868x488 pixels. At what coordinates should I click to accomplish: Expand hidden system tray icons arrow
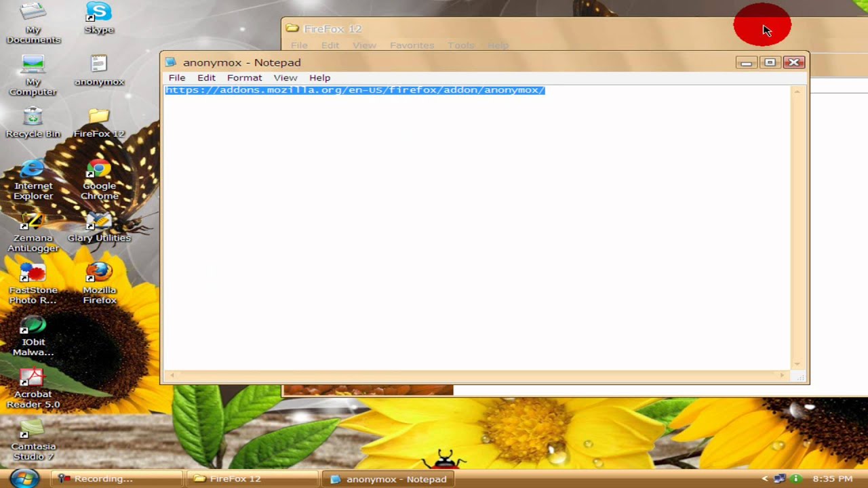click(765, 479)
